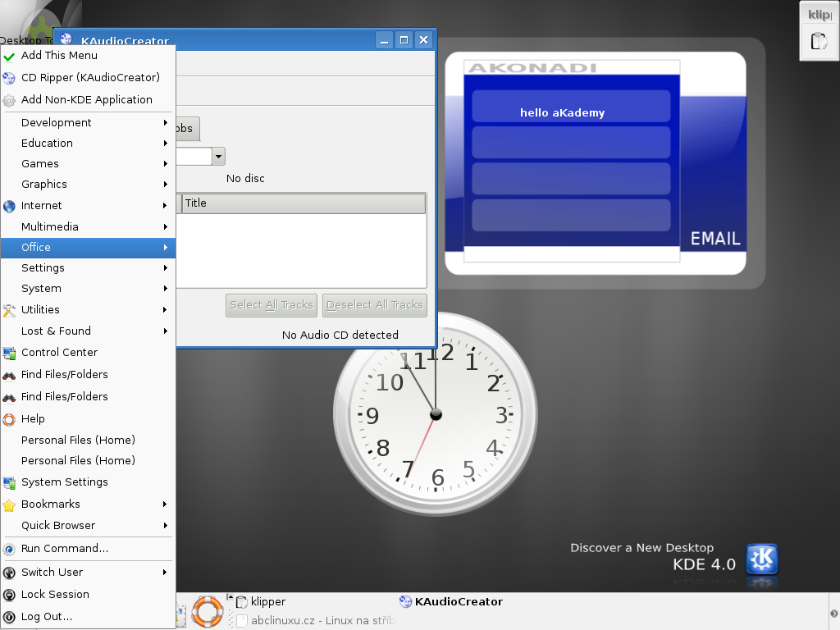The height and width of the screenshot is (630, 840).
Task: Click the No Audio CD detected status text
Action: [340, 336]
